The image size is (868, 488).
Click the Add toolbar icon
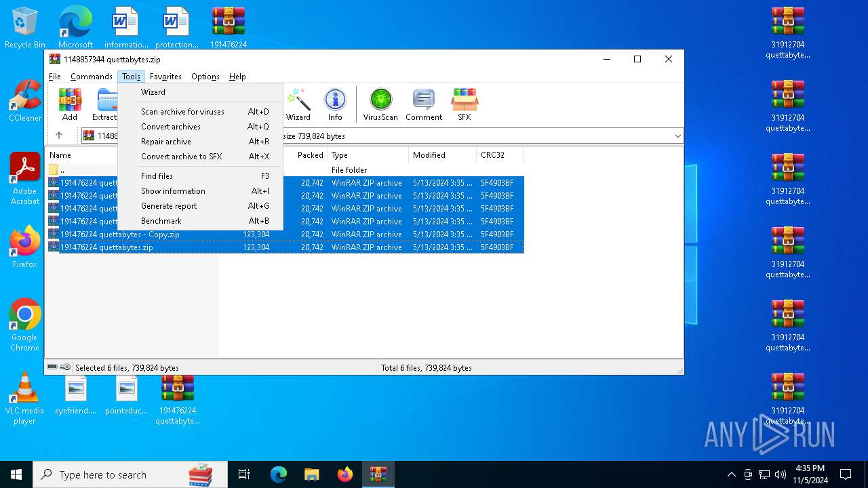pyautogui.click(x=70, y=105)
